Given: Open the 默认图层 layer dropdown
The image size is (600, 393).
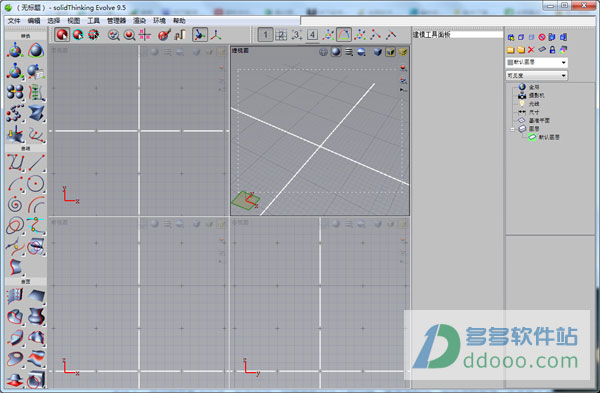Looking at the screenshot, I should pos(536,62).
